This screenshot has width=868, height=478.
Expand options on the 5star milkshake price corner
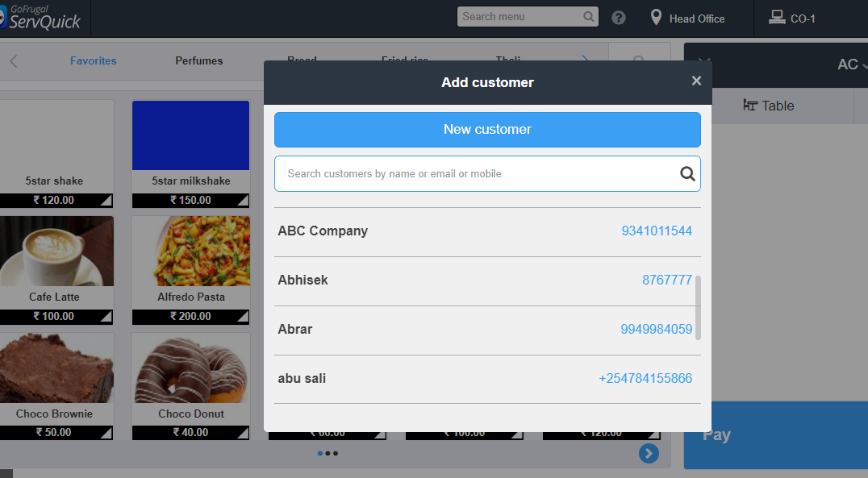pos(243,200)
